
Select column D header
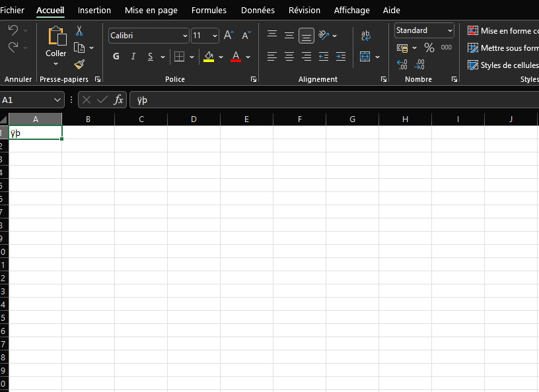click(194, 119)
